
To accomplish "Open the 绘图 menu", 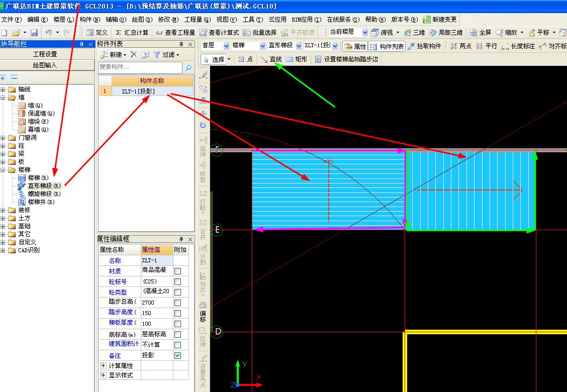I will (x=142, y=20).
